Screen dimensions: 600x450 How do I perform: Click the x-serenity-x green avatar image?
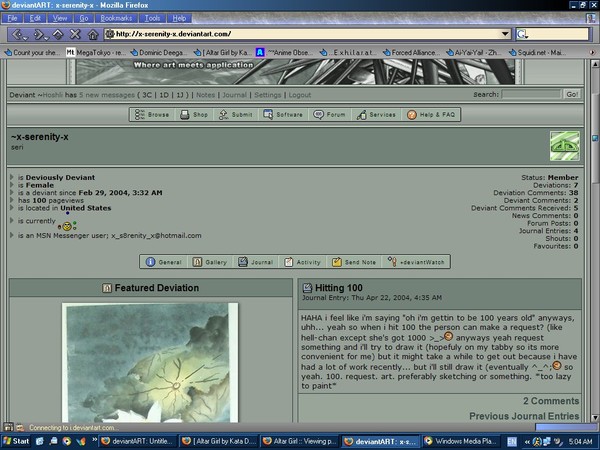[x=564, y=146]
